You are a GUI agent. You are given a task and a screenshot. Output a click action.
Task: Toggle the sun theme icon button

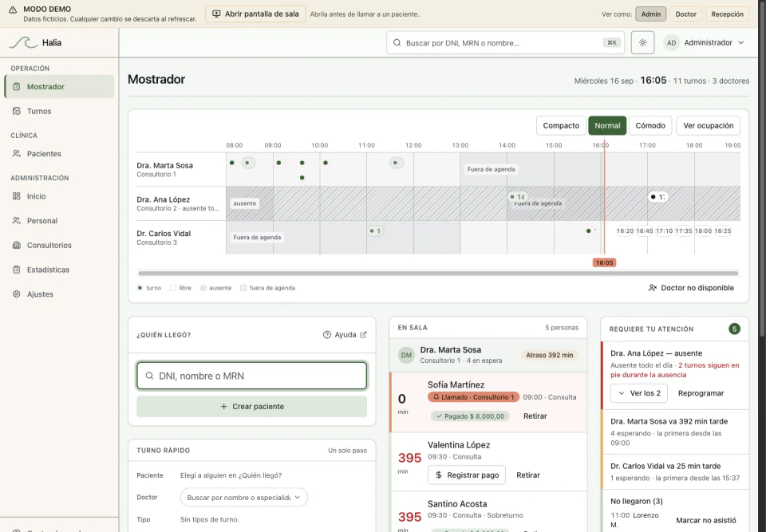(x=642, y=42)
